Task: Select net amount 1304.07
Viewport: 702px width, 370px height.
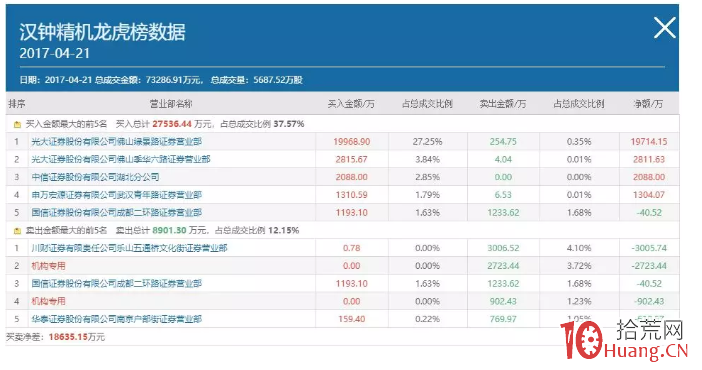Action: (x=649, y=195)
